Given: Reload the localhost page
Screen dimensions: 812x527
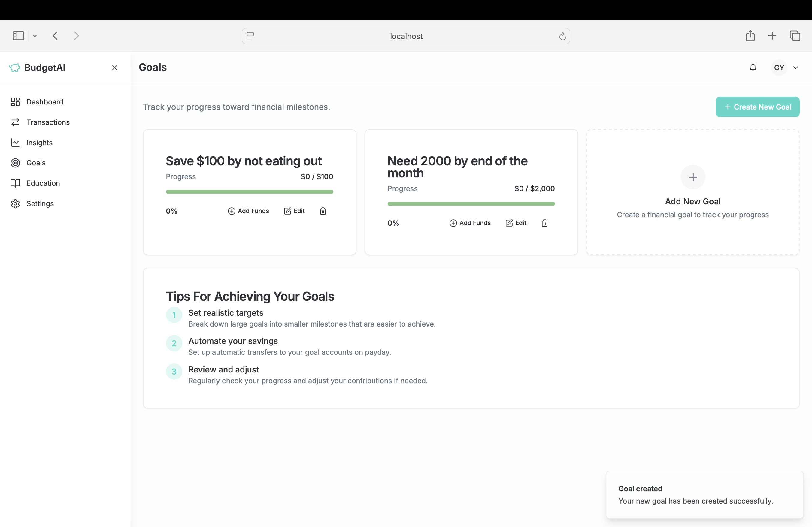Looking at the screenshot, I should pos(562,36).
